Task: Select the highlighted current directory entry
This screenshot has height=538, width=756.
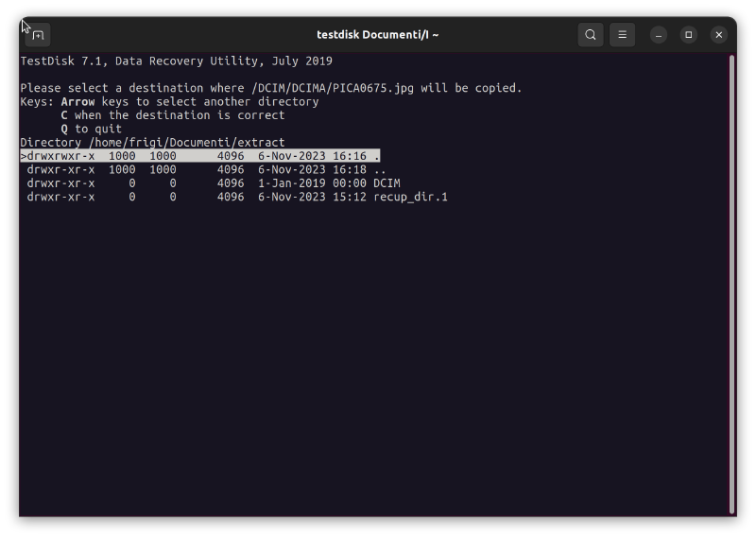Action: click(x=200, y=156)
